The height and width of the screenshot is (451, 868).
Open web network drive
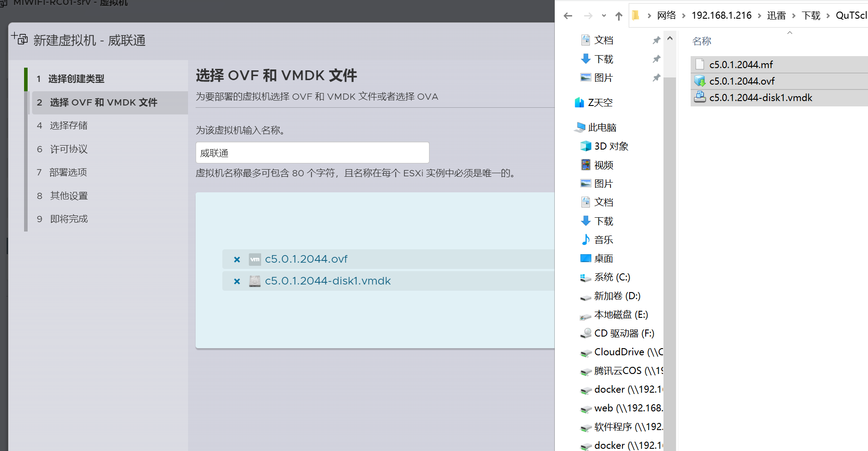[x=628, y=408]
